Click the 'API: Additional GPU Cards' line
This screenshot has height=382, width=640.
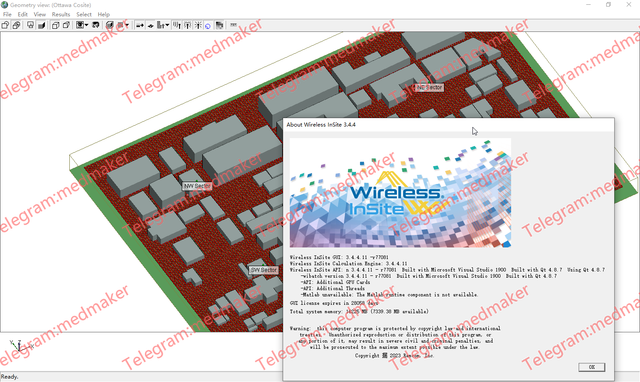click(336, 282)
